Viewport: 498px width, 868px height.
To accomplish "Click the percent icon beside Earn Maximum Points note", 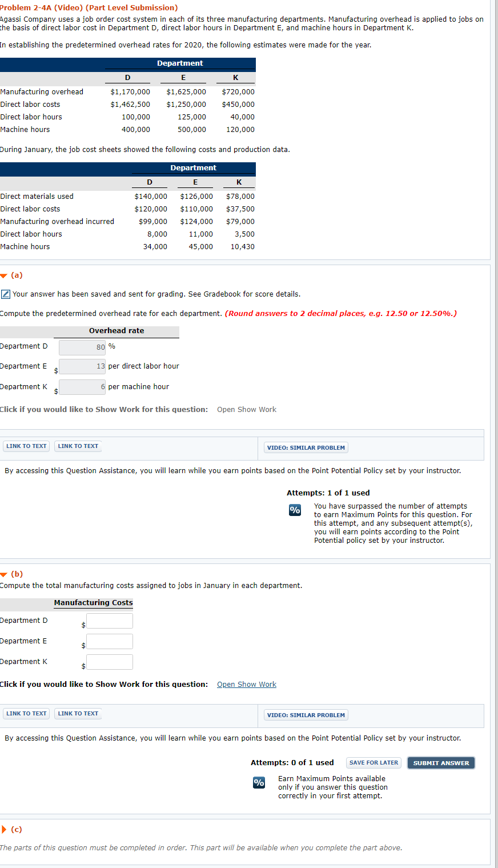I will 259,783.
